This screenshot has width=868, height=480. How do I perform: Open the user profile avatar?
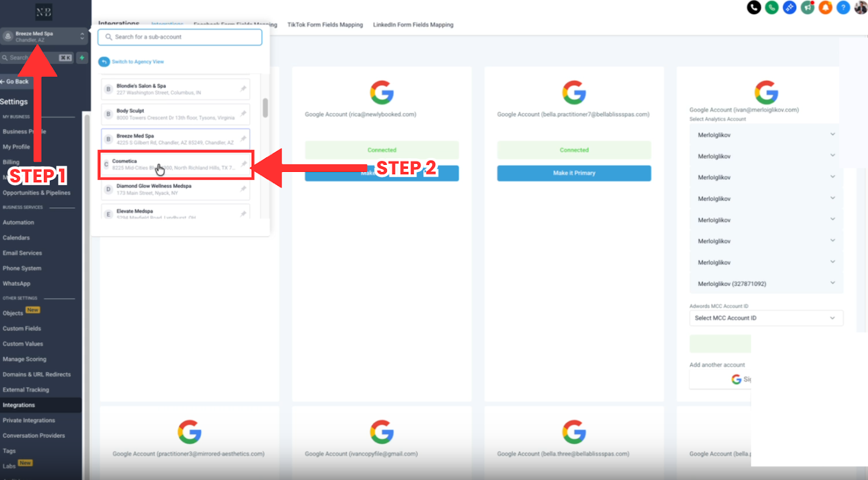861,8
